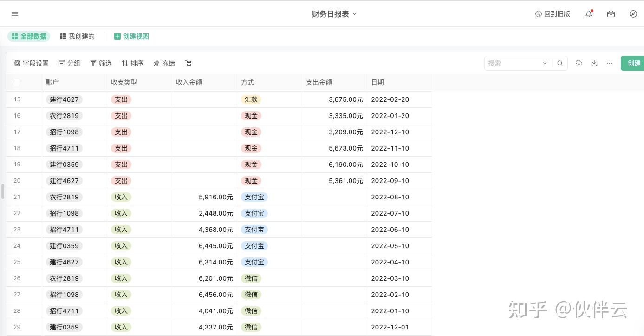The image size is (644, 336).
Task: Click 收入 tag in row 25
Action: click(121, 262)
